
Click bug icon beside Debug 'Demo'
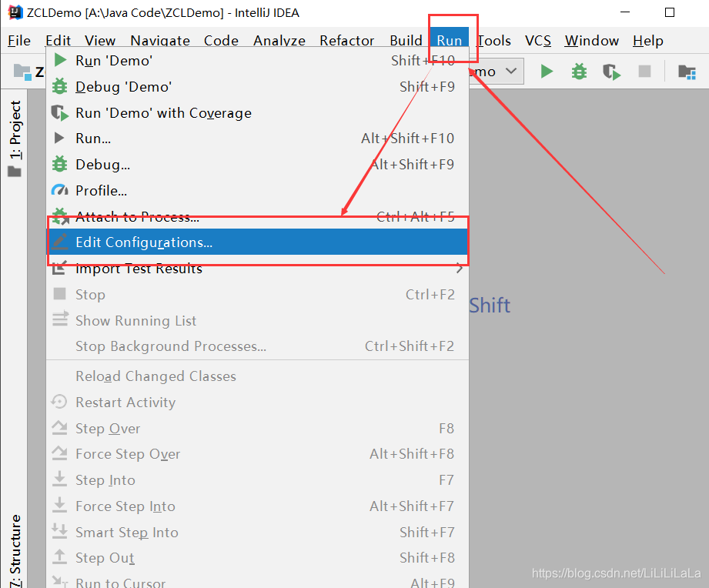60,86
